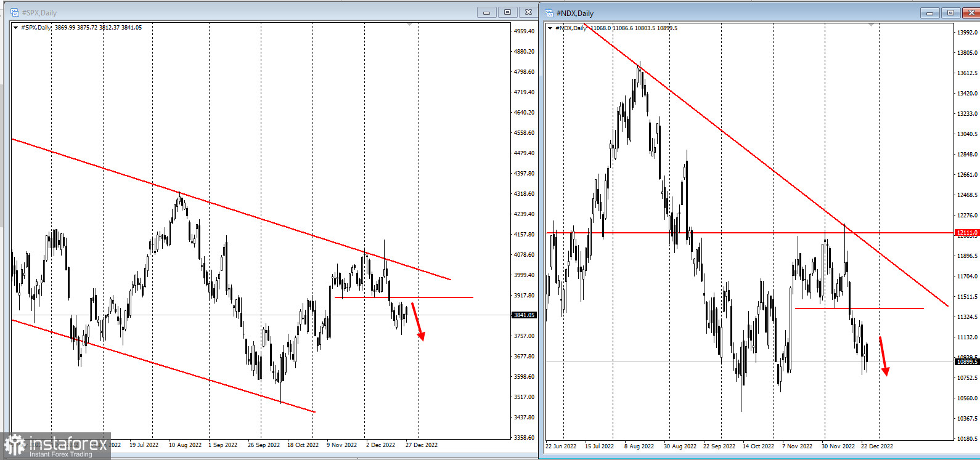This screenshot has height=460, width=980.
Task: Open the triangle dropdown beside #SPX,Daily label
Action: pyautogui.click(x=15, y=27)
